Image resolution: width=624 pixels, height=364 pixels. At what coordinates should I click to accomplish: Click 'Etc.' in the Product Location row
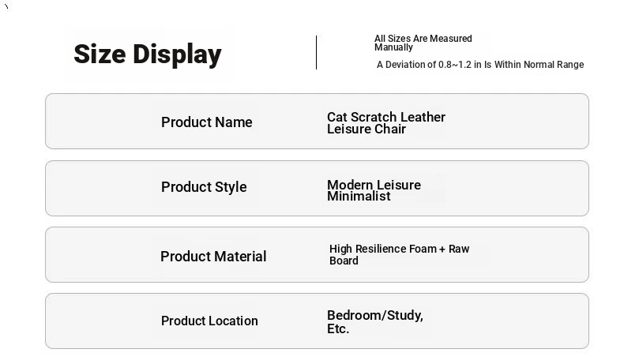[x=338, y=328]
